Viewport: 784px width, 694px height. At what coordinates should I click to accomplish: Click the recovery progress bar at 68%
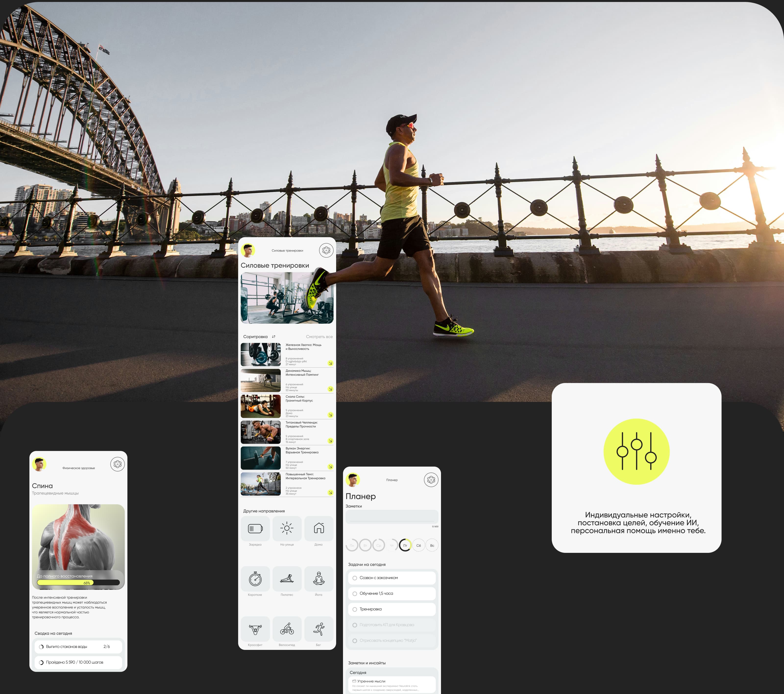point(78,583)
